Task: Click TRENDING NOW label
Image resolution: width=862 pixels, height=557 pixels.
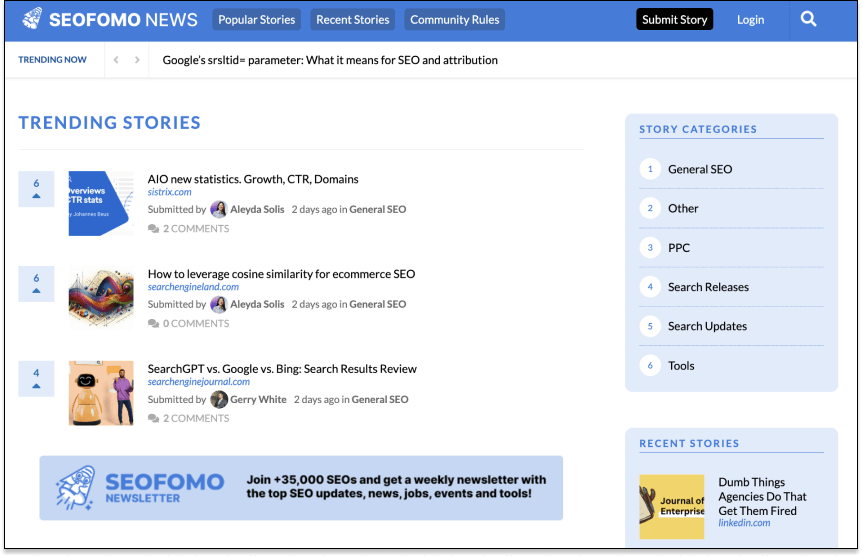Action: click(52, 59)
